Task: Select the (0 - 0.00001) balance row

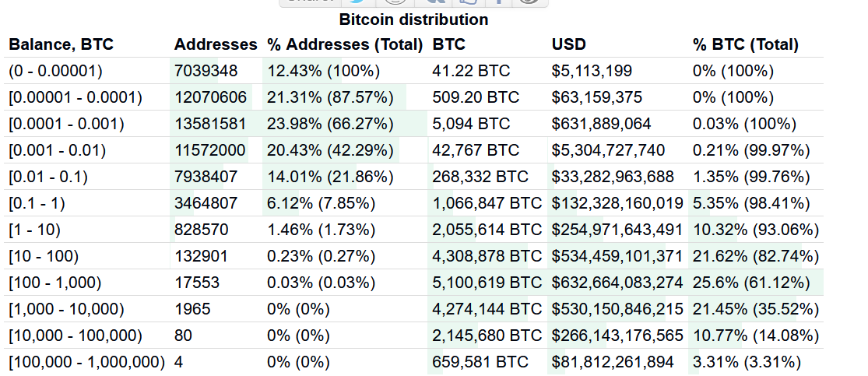Action: click(55, 71)
